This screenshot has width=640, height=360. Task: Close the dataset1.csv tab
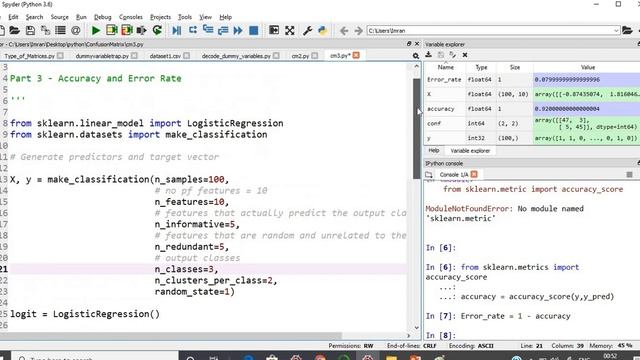[187, 56]
